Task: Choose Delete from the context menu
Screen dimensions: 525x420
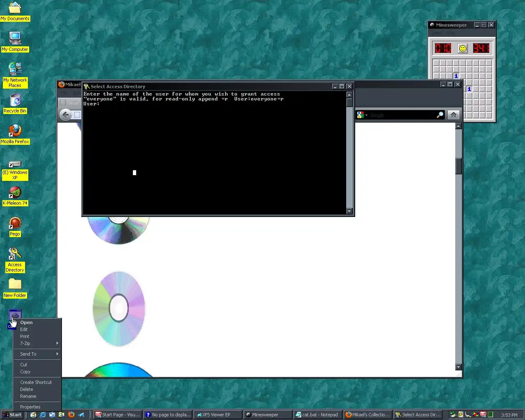Action: [x=37, y=389]
